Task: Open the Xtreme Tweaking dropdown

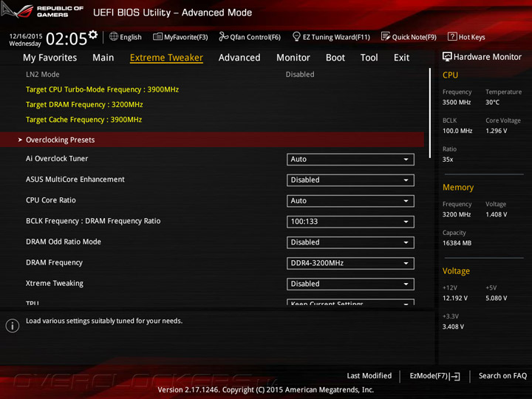Action: click(x=350, y=284)
